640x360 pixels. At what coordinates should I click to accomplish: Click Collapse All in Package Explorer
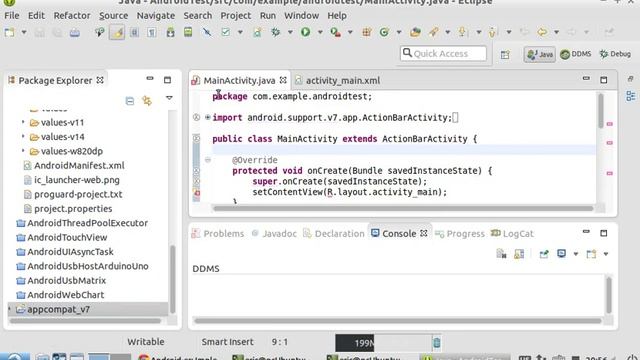tap(130, 101)
